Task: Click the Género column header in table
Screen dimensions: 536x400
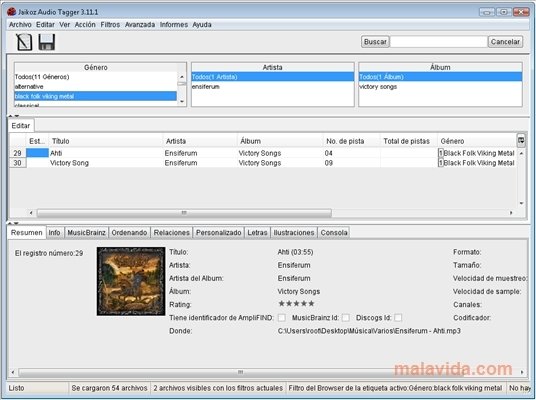Action: [x=477, y=141]
